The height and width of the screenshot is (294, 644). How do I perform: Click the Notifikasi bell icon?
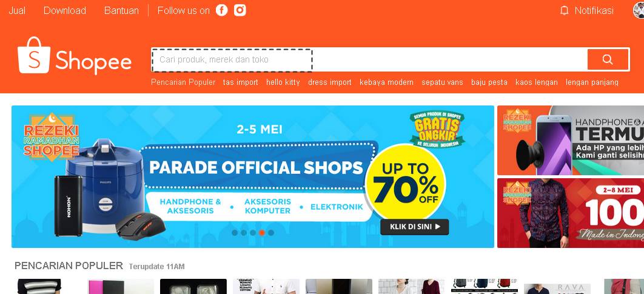click(565, 11)
